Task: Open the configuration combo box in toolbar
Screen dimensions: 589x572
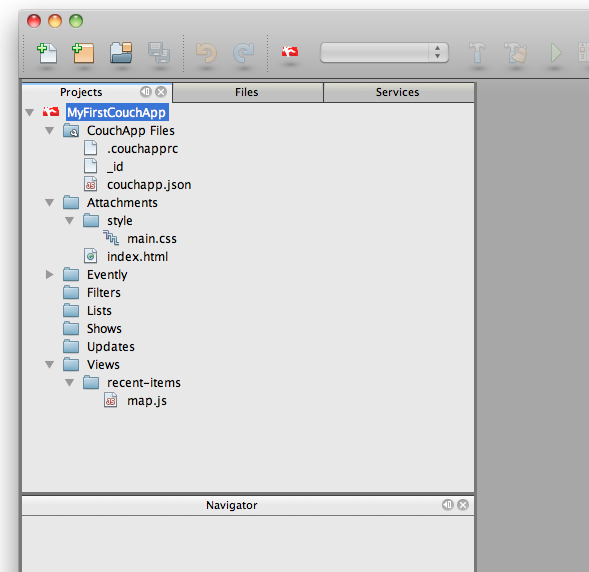Action: 384,52
